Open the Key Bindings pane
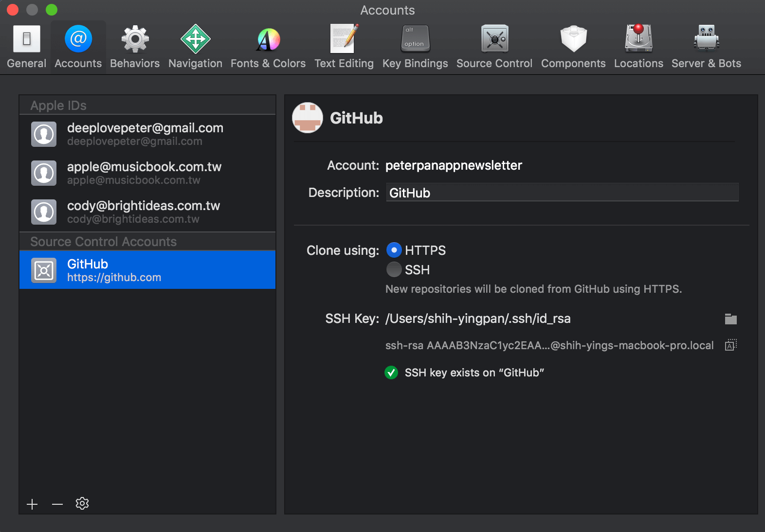The image size is (765, 532). click(x=415, y=47)
